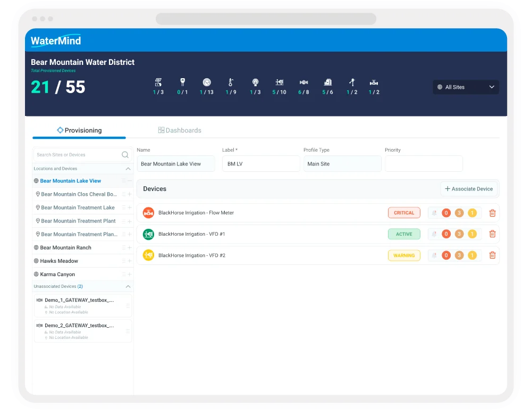The image size is (532, 415).
Task: Delete the VFD #2 device with trash icon
Action: click(x=492, y=255)
